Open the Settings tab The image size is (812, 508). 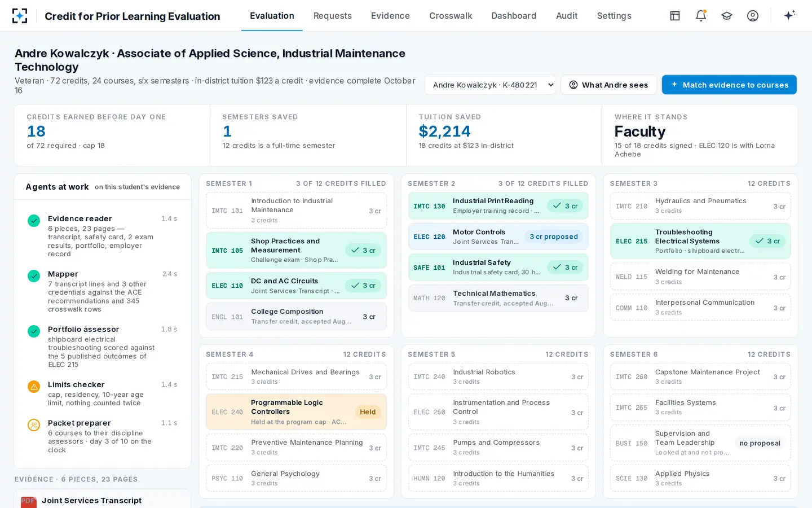tap(614, 16)
